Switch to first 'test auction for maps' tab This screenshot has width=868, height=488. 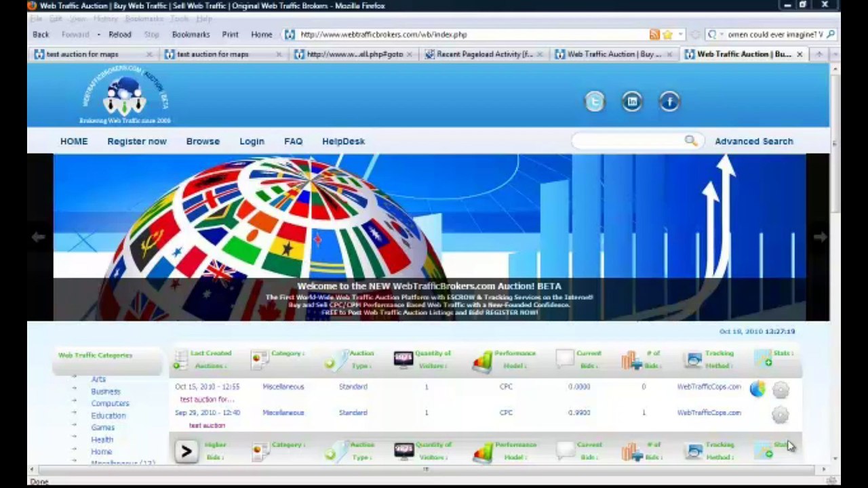pos(93,54)
